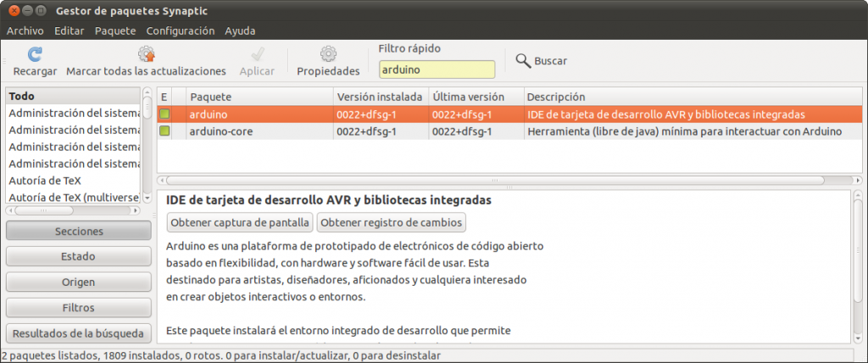868x363 pixels.
Task: Click the Buscar magnifier icon
Action: 524,60
